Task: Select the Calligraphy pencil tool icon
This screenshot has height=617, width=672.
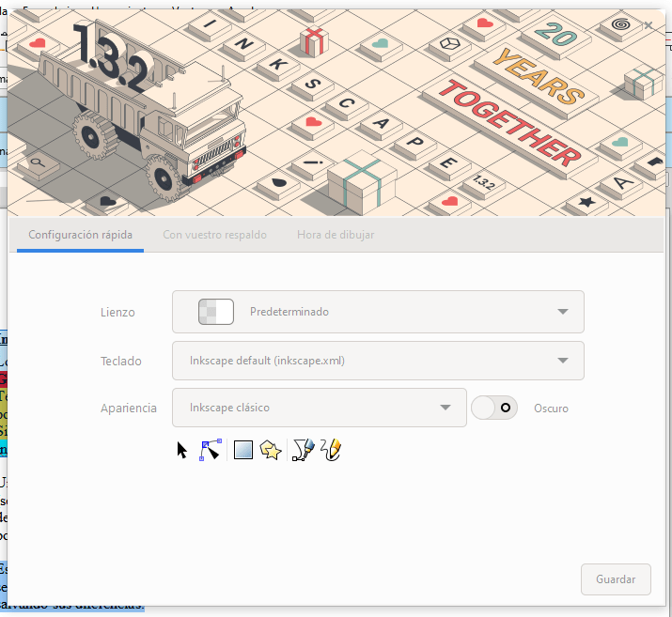Action: (330, 451)
